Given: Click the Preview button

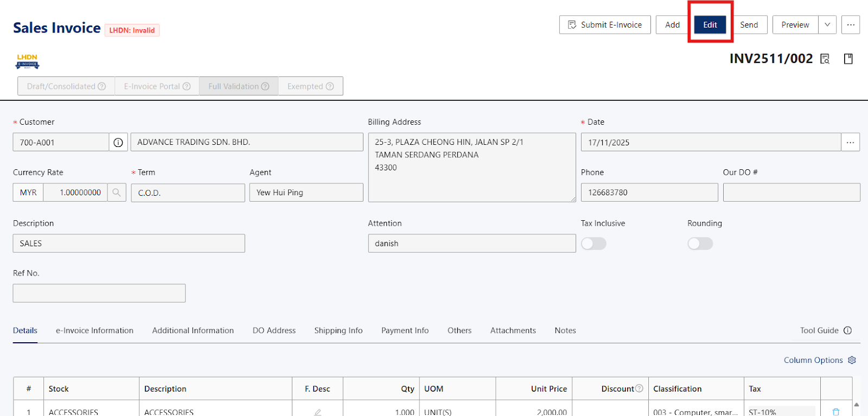Looking at the screenshot, I should pos(795,25).
